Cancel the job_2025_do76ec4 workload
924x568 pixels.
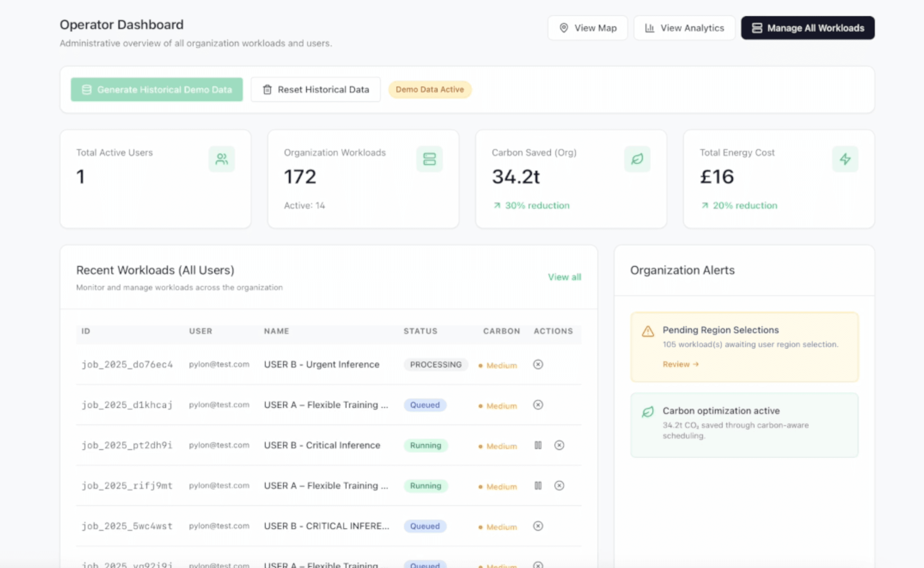[538, 364]
